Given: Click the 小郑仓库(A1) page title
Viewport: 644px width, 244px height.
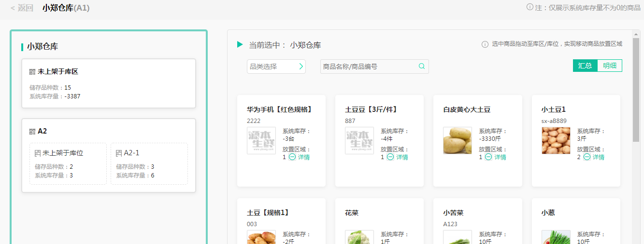Looking at the screenshot, I should [x=66, y=8].
